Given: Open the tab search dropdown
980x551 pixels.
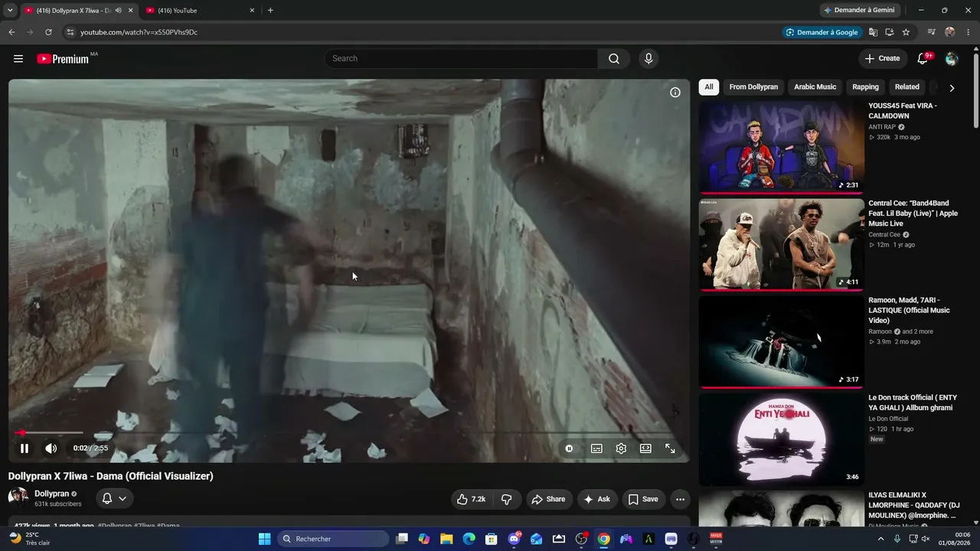Looking at the screenshot, I should coord(10,11).
